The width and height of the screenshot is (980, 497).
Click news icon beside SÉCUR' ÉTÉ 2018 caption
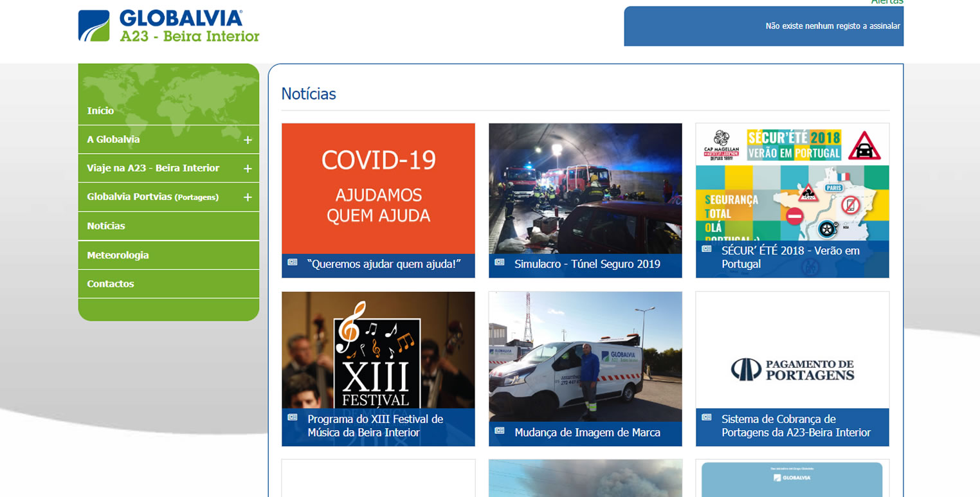point(707,249)
